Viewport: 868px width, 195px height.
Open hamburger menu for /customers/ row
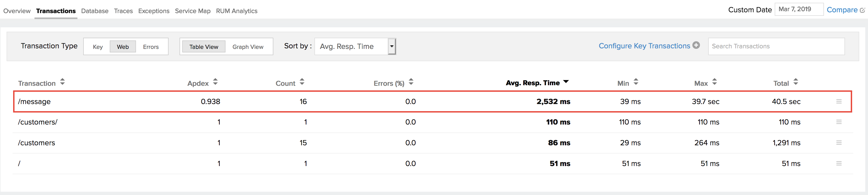(x=839, y=122)
